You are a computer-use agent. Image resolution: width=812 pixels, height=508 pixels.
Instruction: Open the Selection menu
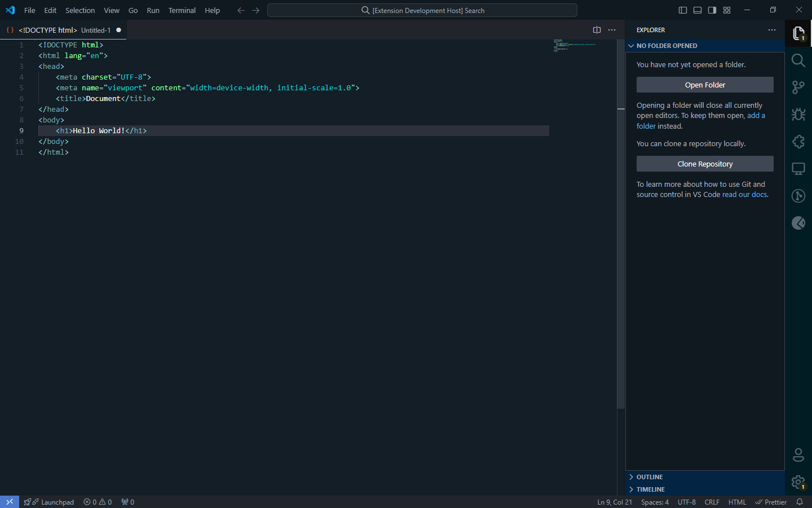click(80, 10)
